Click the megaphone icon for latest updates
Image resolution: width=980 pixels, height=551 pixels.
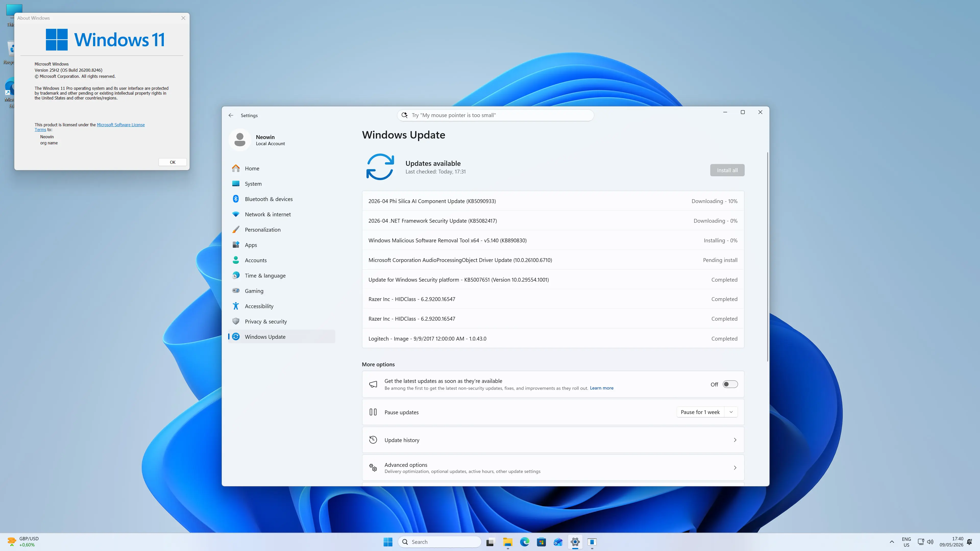tap(373, 384)
